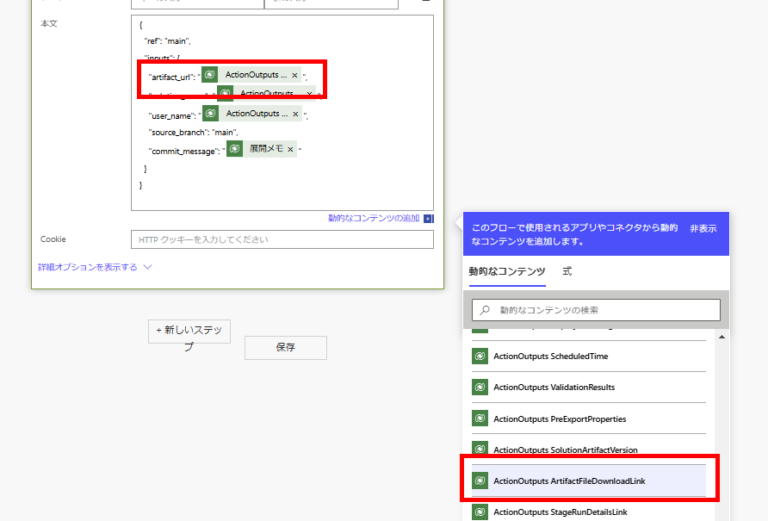This screenshot has width=768, height=521.
Task: Click the ActionOutputs token icon for user_name
Action: coord(210,114)
